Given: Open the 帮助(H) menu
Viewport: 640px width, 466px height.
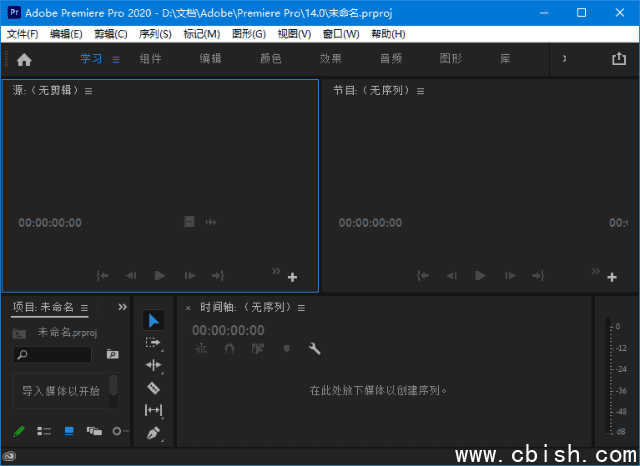Looking at the screenshot, I should pyautogui.click(x=388, y=34).
